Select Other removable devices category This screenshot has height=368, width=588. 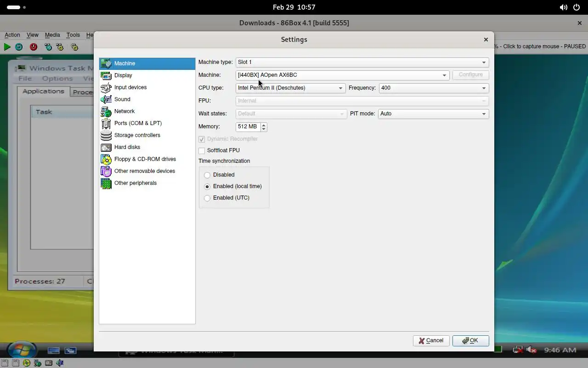147,171
